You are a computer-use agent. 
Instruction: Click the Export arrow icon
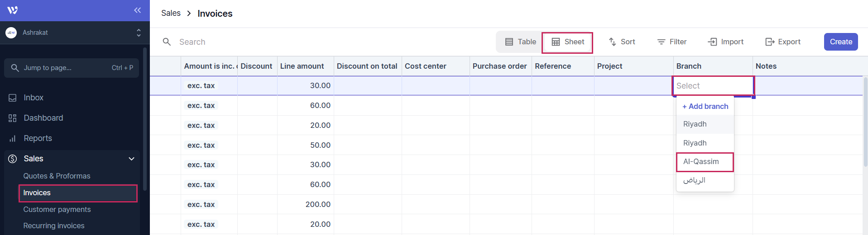point(769,42)
